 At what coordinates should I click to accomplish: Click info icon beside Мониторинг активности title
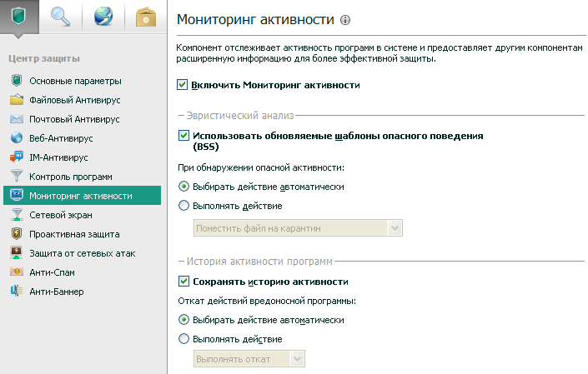[x=346, y=18]
